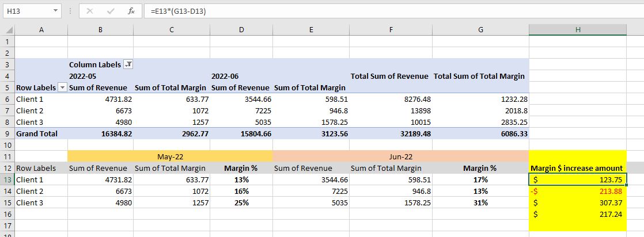Click the peach Jun-22 header cell
This screenshot has width=644, height=237.
tap(400, 156)
